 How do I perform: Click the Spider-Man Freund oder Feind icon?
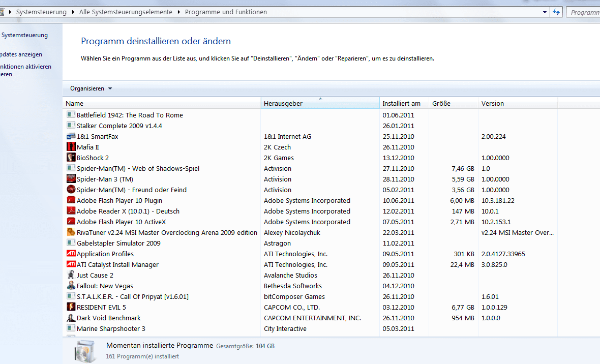click(71, 190)
